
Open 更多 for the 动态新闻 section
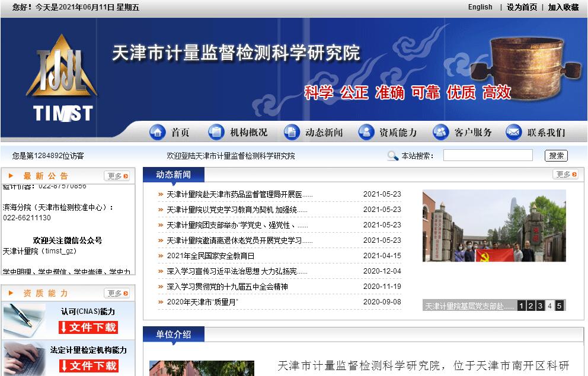click(x=565, y=174)
